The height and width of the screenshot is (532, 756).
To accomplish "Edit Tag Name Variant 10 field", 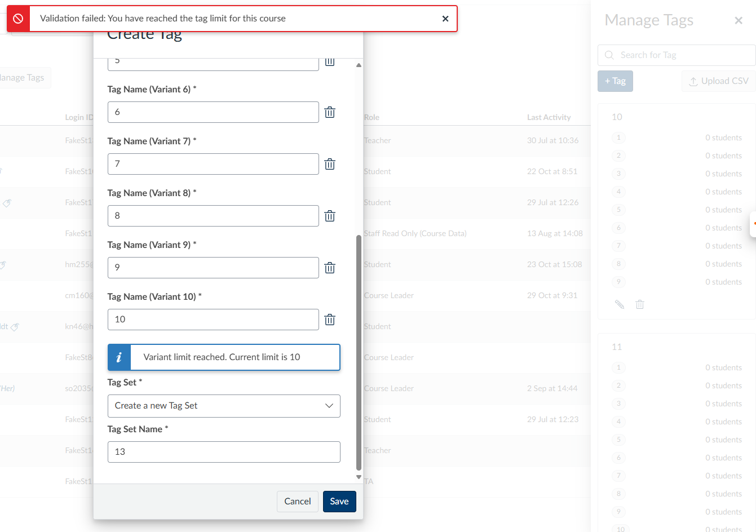I will 213,320.
